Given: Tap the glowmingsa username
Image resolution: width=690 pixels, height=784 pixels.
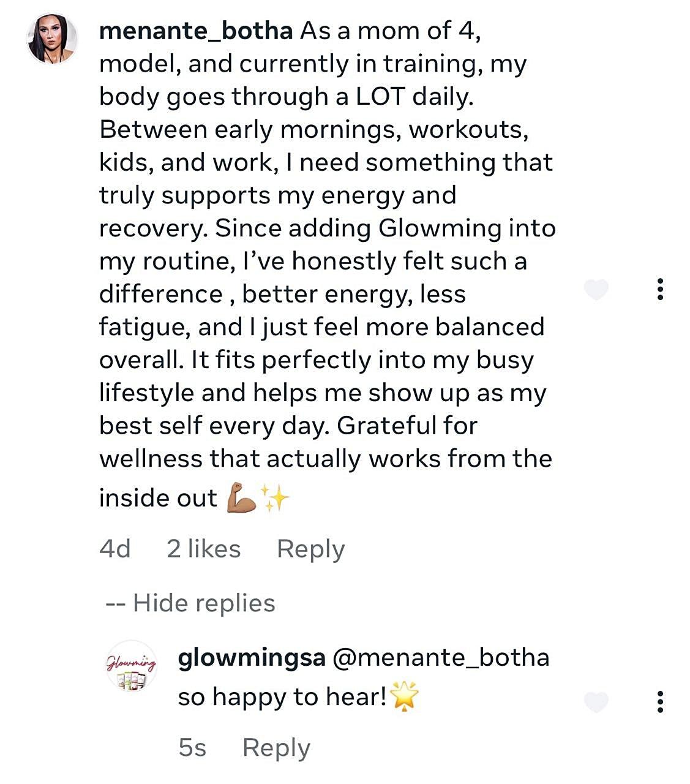Looking at the screenshot, I should click(x=251, y=658).
